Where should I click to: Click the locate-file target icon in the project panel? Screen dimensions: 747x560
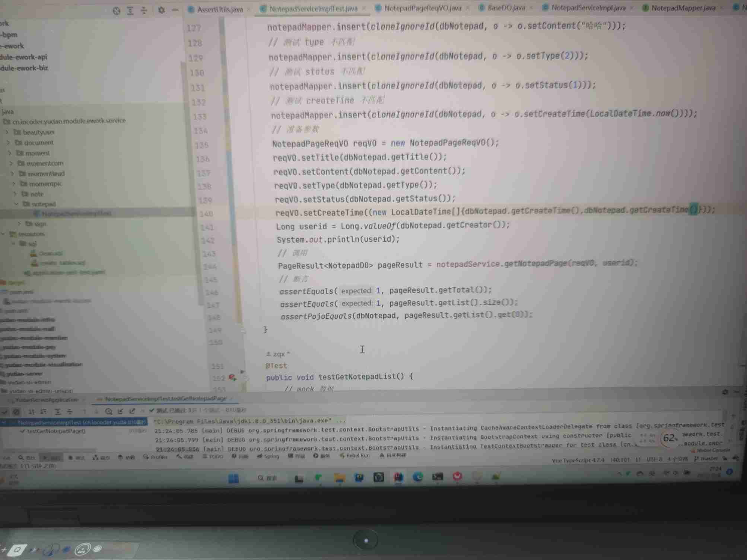coord(117,11)
